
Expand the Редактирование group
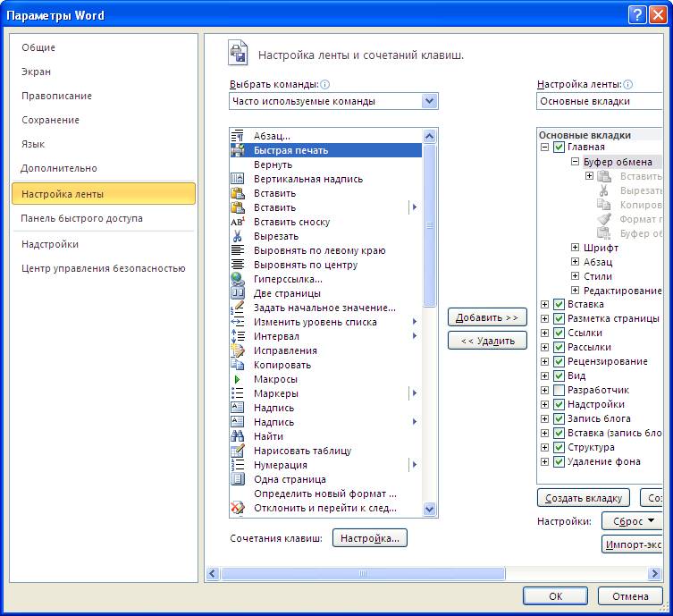[x=575, y=291]
